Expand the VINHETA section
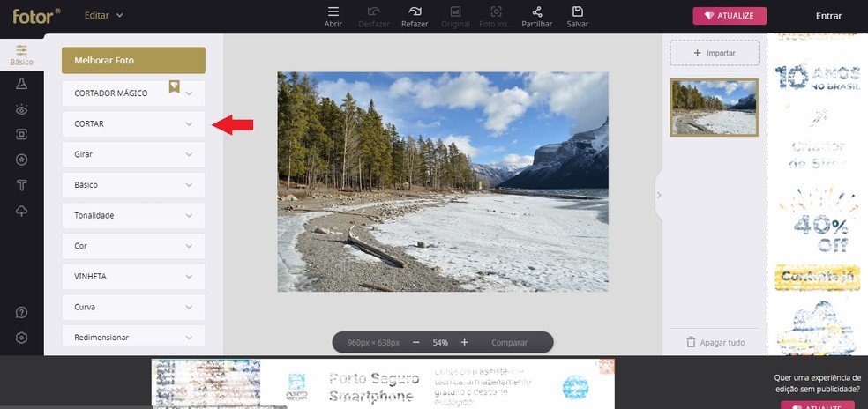The width and height of the screenshot is (868, 409). pyautogui.click(x=133, y=276)
